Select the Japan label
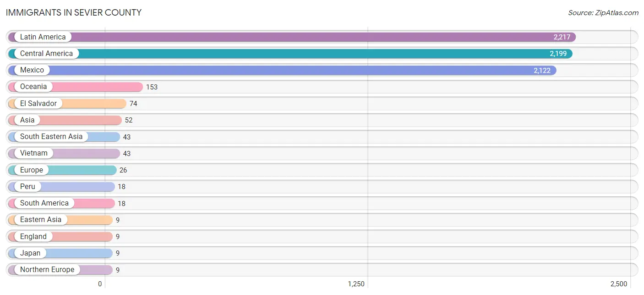This screenshot has width=644, height=295. click(30, 253)
